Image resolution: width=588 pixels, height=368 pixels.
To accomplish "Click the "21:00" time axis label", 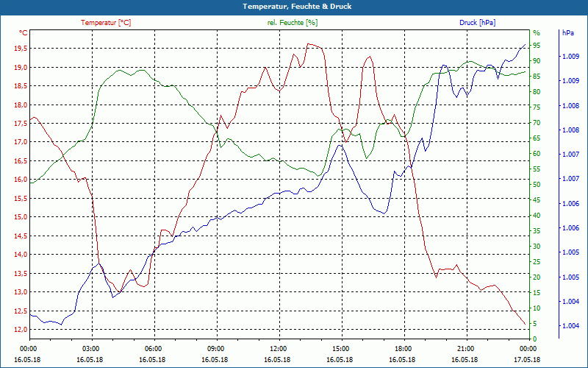I will [x=465, y=348].
